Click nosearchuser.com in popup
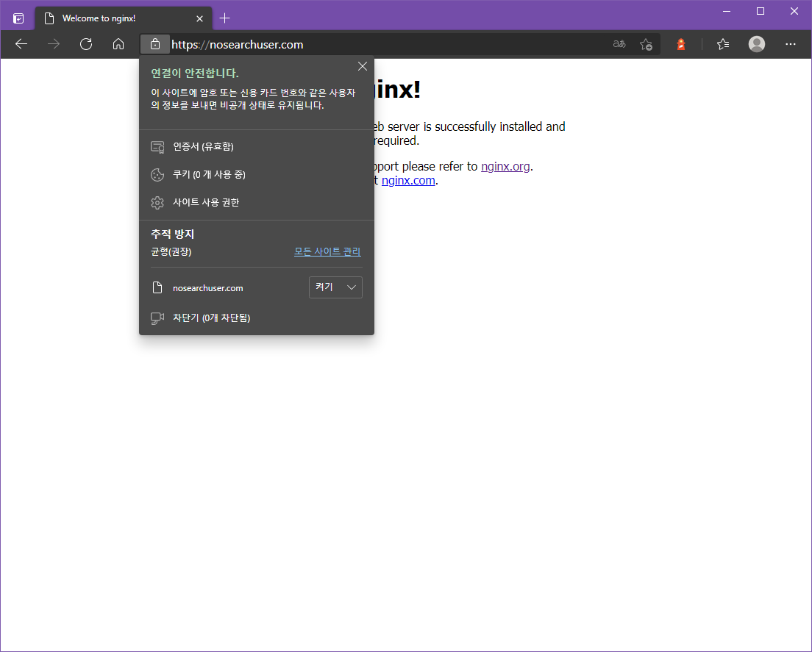Image resolution: width=812 pixels, height=652 pixels. 207,288
